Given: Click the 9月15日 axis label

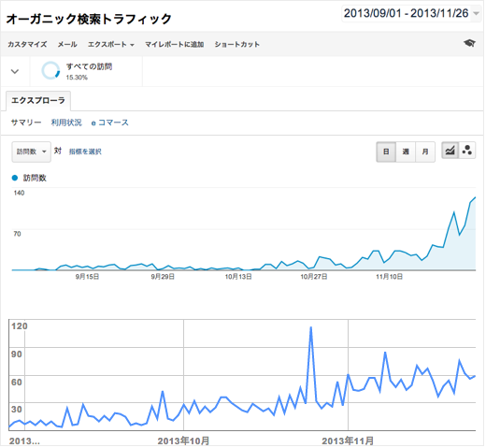Looking at the screenshot, I should tap(87, 277).
